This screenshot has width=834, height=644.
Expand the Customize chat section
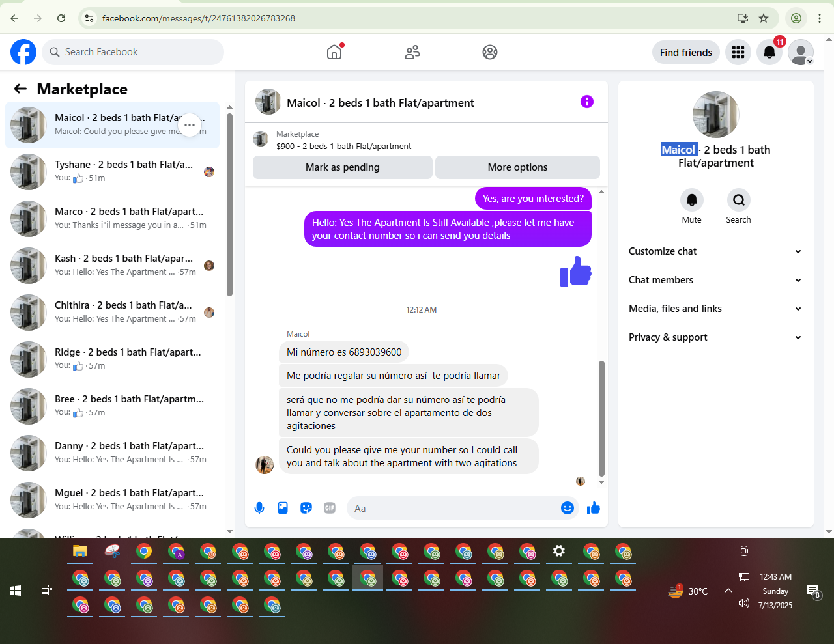click(715, 251)
